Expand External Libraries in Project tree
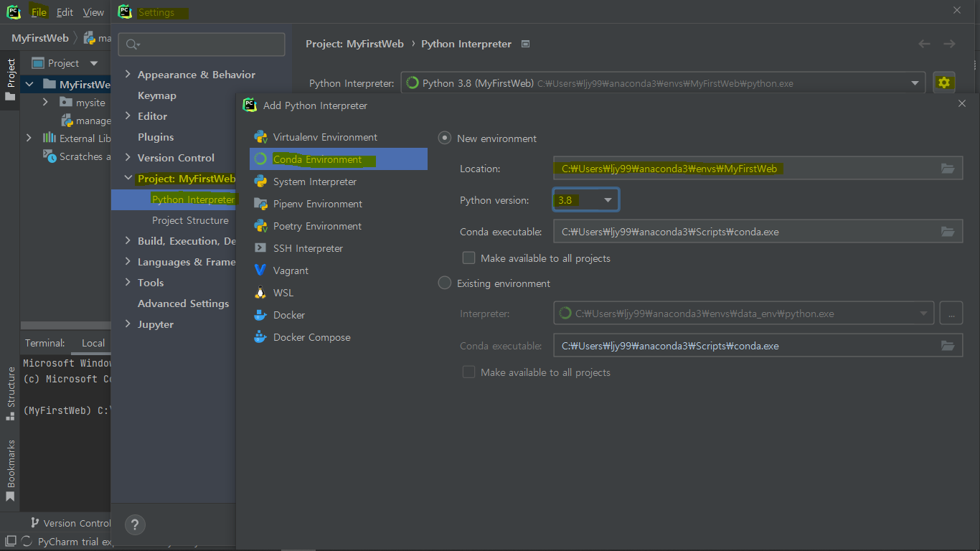 [29, 138]
